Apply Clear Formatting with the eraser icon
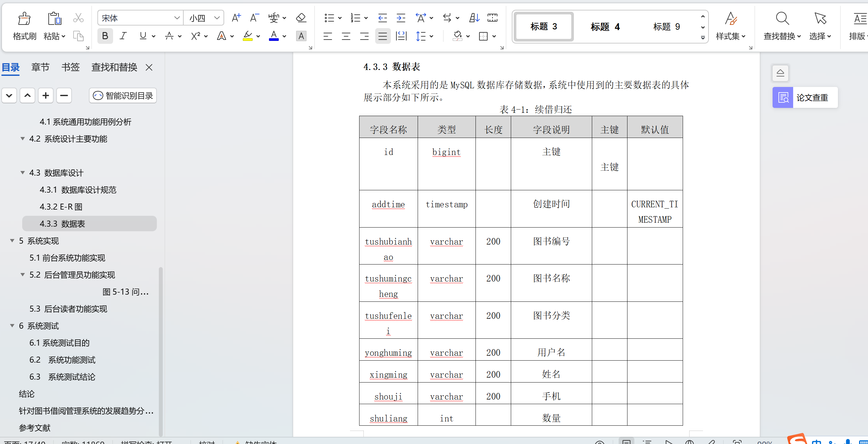The height and width of the screenshot is (444, 868). click(300, 18)
